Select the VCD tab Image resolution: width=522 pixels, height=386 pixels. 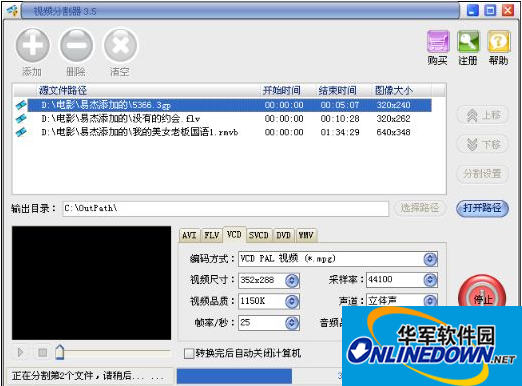pyautogui.click(x=234, y=234)
